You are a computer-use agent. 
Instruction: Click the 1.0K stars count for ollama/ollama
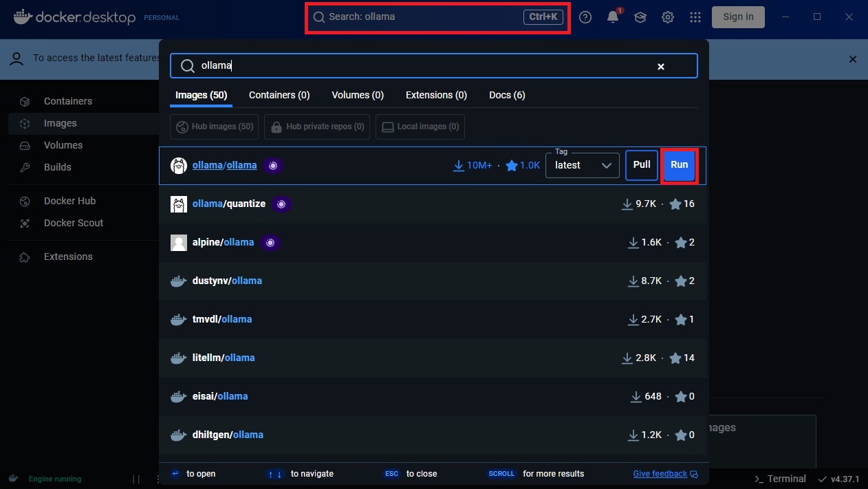click(x=523, y=166)
